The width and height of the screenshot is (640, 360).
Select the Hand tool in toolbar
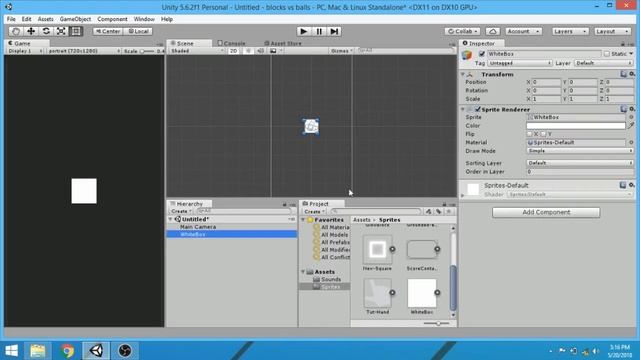pyautogui.click(x=16, y=31)
